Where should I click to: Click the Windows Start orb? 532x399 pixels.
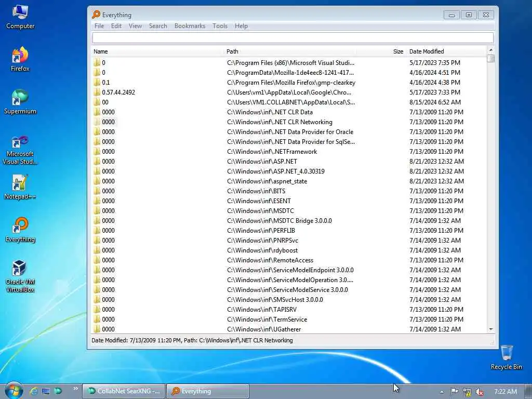14,391
